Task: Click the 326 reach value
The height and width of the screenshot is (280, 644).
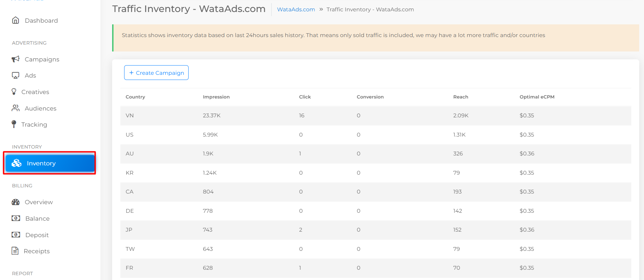Action: [458, 154]
